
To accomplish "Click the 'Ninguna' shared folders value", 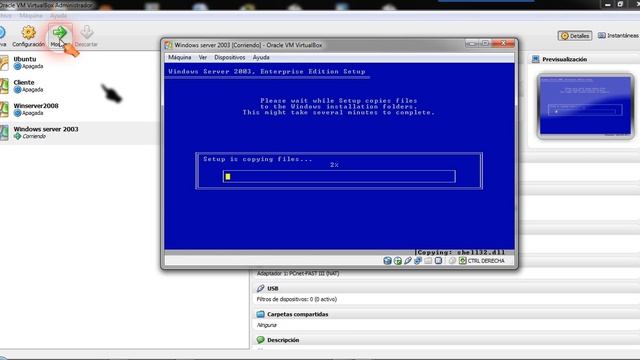I will coord(267,325).
